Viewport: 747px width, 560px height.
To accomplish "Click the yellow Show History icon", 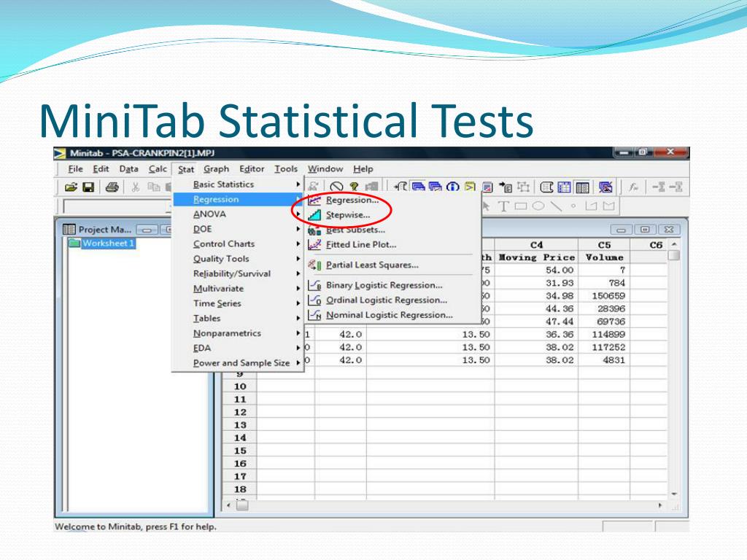I will (x=471, y=187).
